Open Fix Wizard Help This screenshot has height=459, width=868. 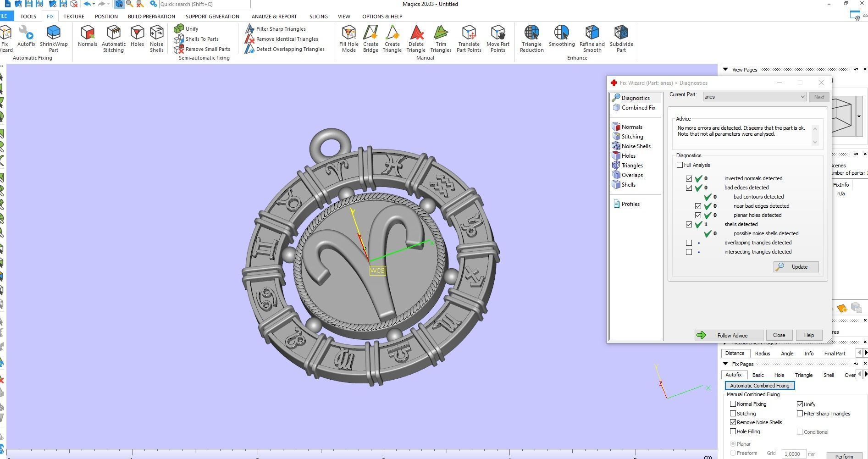pos(808,335)
